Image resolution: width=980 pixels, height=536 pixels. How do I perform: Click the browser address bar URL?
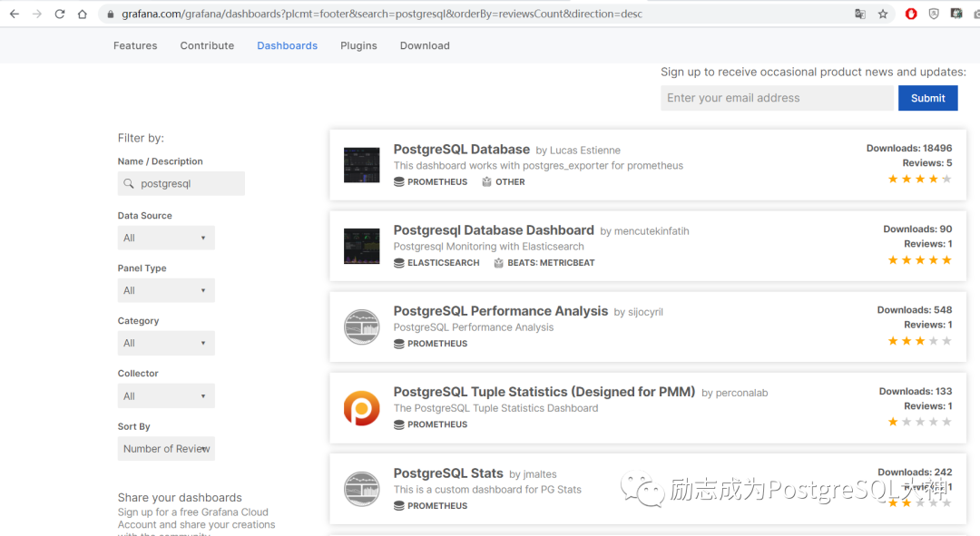pos(382,14)
